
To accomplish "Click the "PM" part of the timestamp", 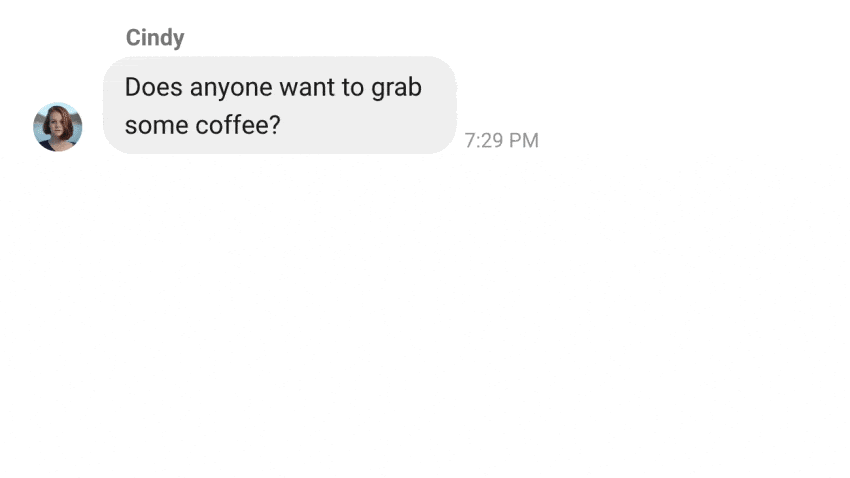I will point(524,140).
